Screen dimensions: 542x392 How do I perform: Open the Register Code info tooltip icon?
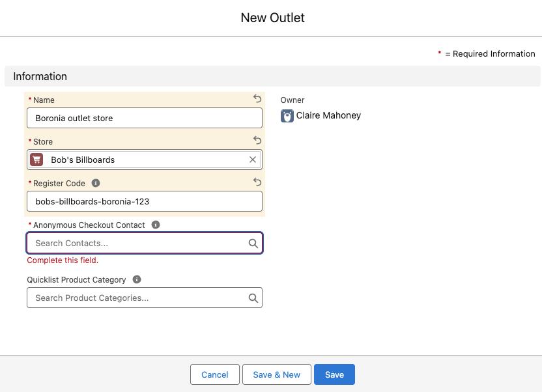coord(96,183)
